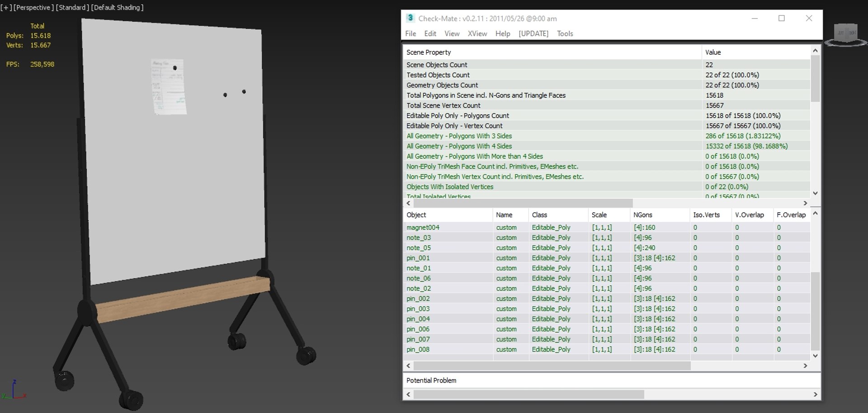Maximize the Check-Mate window

(782, 19)
